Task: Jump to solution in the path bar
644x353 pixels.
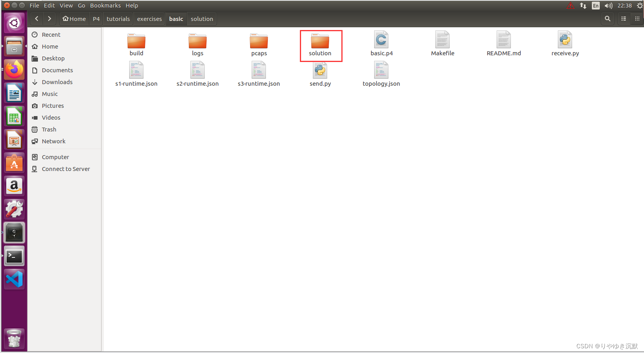Action: tap(202, 19)
